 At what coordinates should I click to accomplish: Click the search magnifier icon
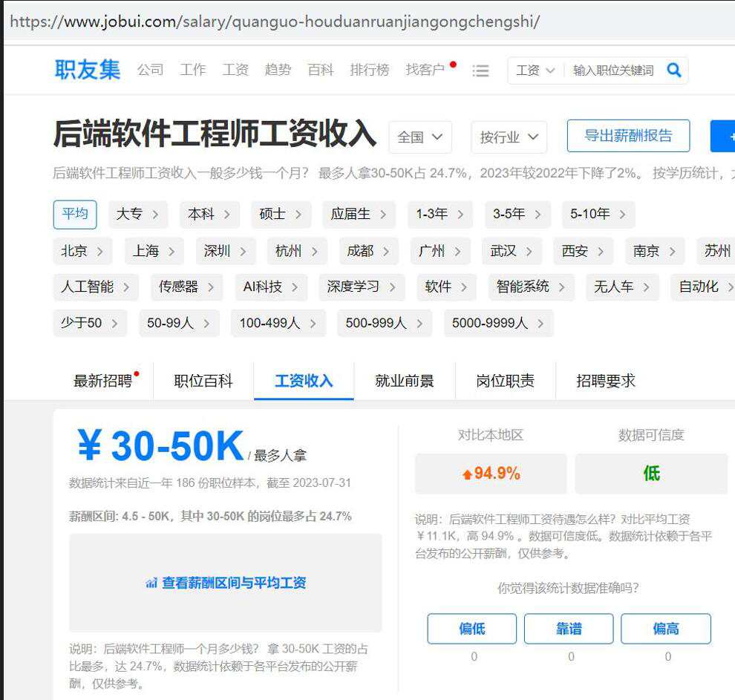point(673,71)
